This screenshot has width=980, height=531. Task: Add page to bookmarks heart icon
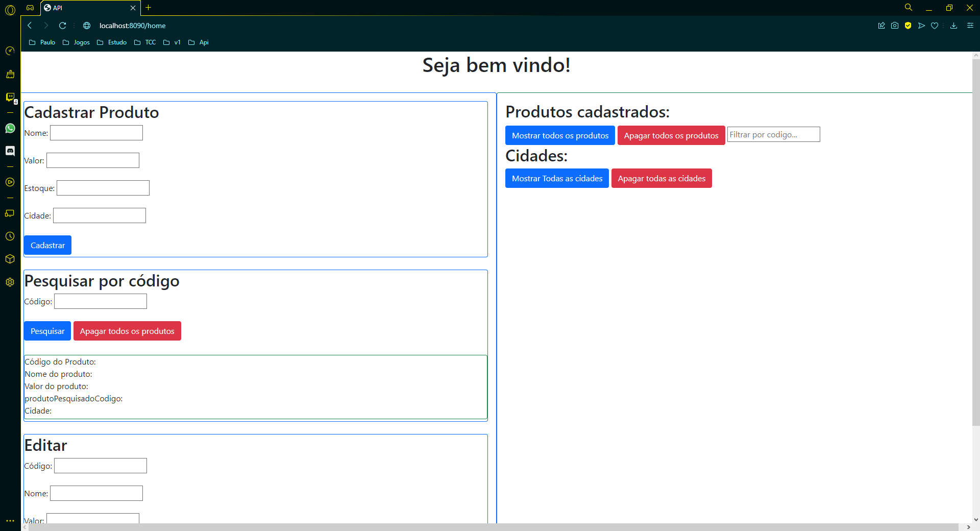[935, 26]
